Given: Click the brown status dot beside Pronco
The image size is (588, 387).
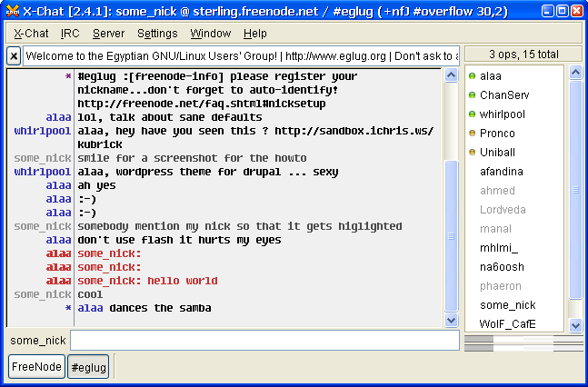Looking at the screenshot, I should point(472,134).
